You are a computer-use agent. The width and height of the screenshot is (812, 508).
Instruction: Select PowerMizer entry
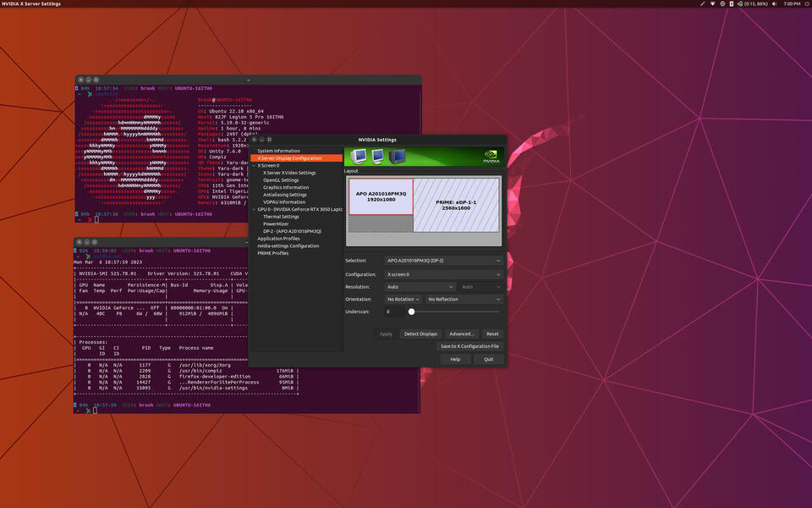coord(276,224)
